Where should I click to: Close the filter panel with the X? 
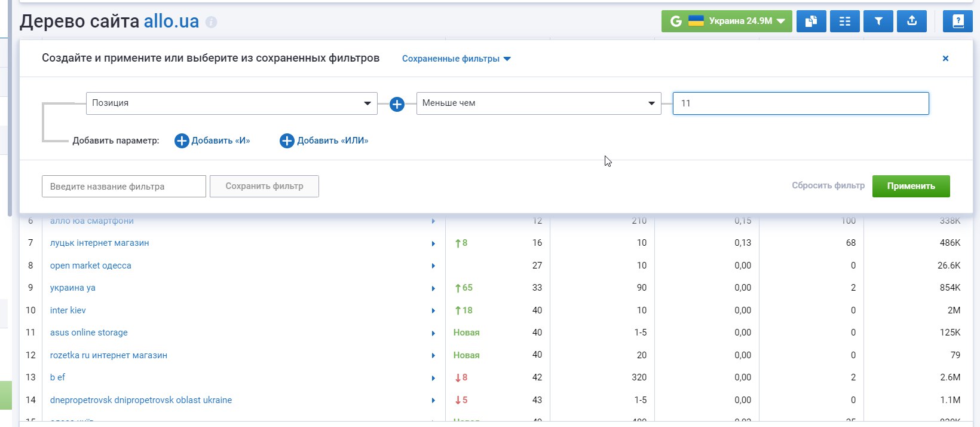tap(945, 58)
